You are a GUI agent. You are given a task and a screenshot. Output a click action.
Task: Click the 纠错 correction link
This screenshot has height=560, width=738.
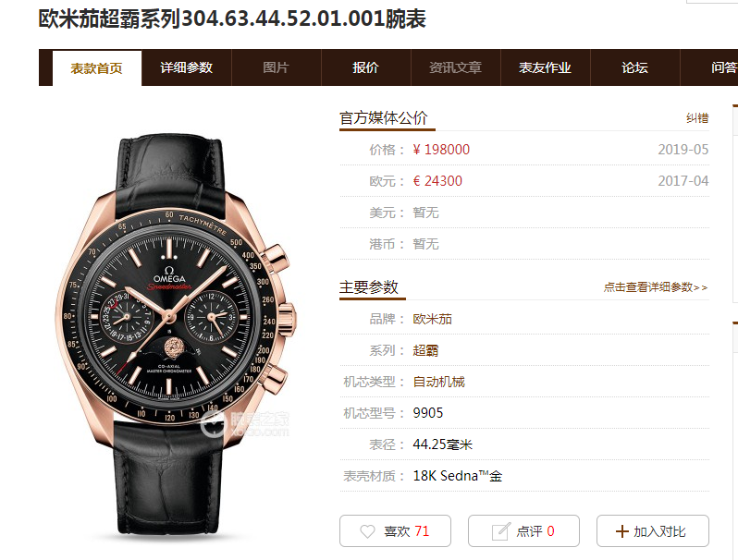(697, 118)
